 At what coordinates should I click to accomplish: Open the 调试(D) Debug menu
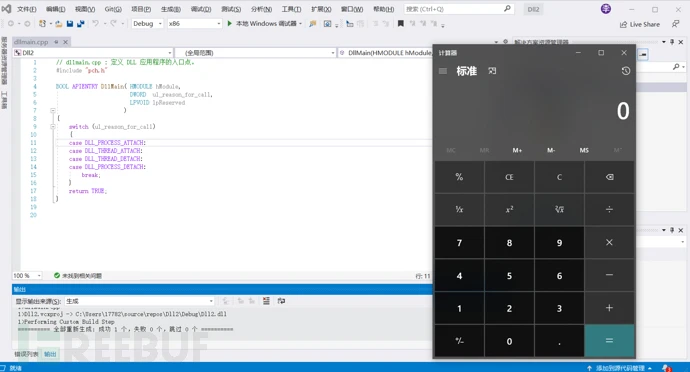[201, 9]
